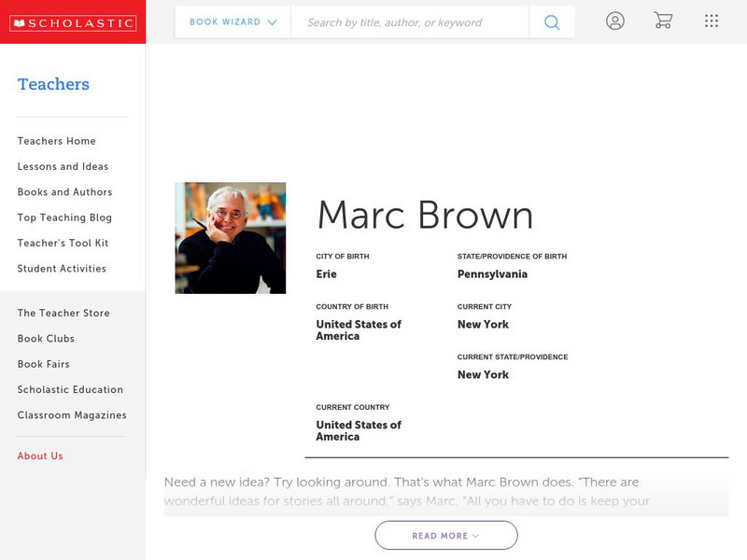
Task: Open Books and Authors section
Action: (x=64, y=192)
